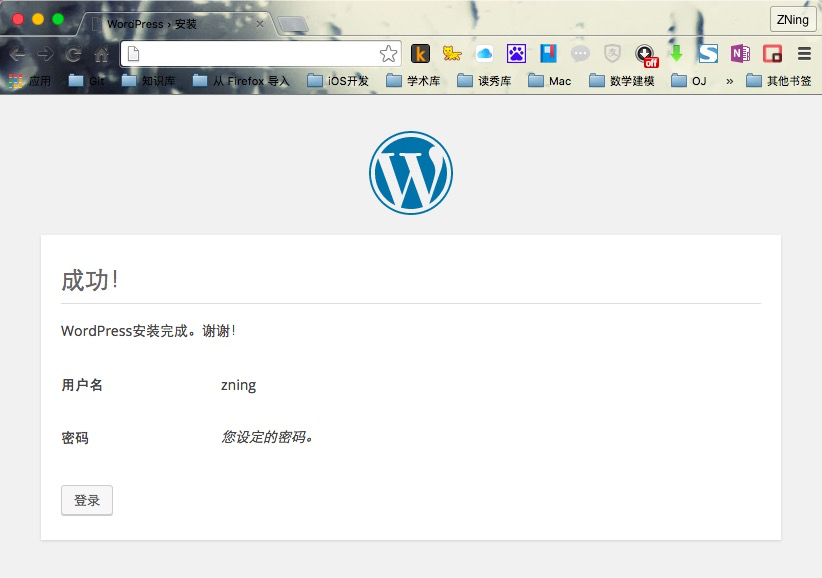Open the blue cloud extension
This screenshot has width=822, height=578.
484,53
